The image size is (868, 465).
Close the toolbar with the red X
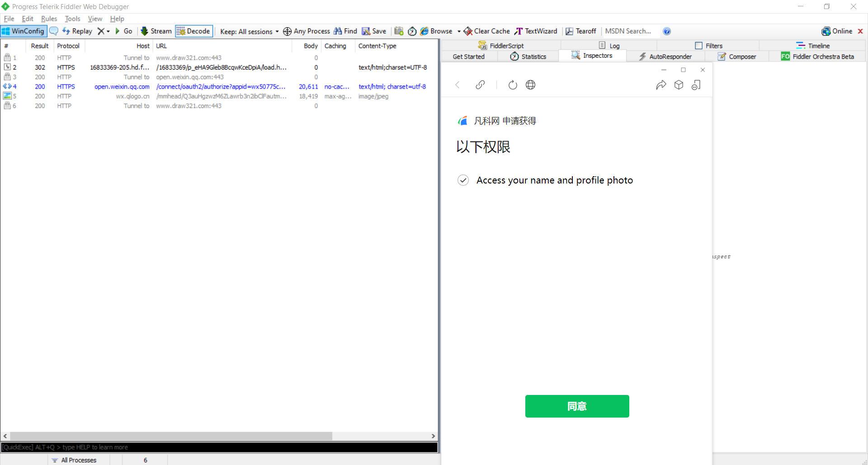tap(860, 31)
